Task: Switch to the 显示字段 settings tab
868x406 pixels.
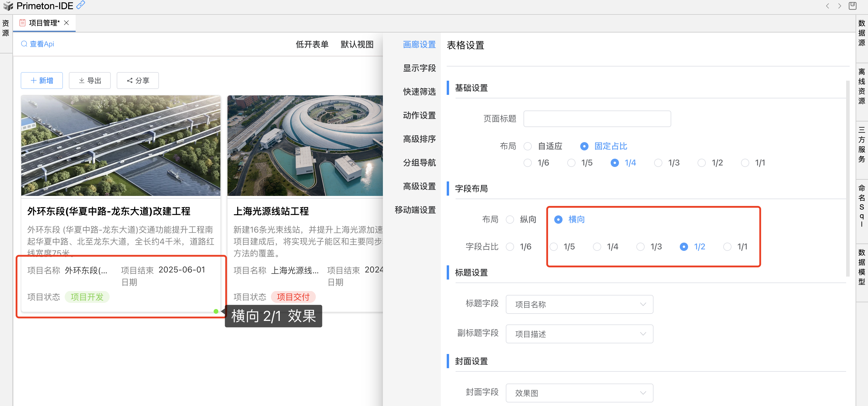Action: pyautogui.click(x=419, y=68)
